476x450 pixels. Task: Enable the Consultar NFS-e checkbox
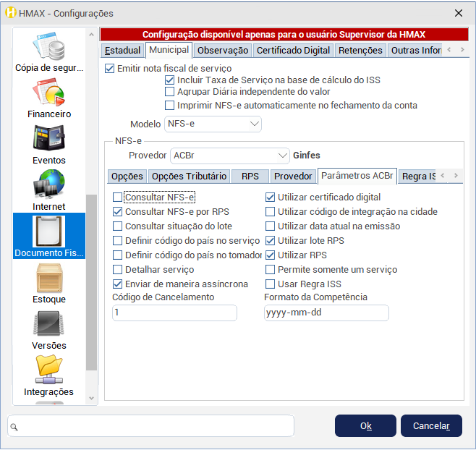[118, 198]
